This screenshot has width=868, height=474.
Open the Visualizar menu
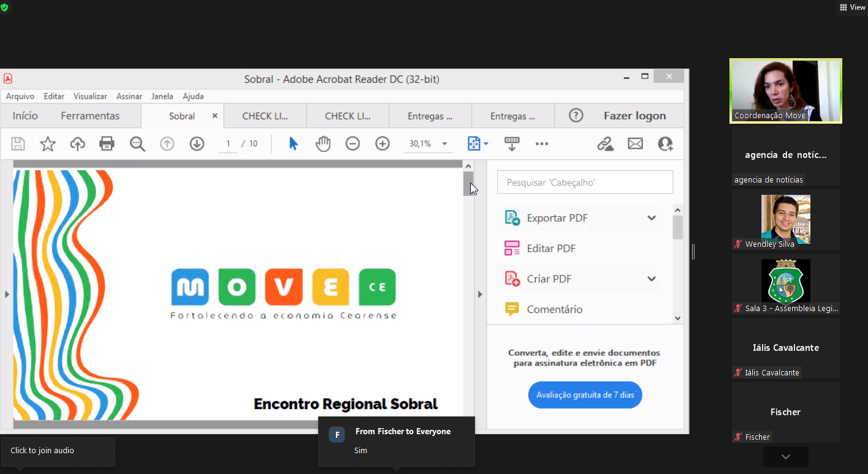[x=90, y=96]
